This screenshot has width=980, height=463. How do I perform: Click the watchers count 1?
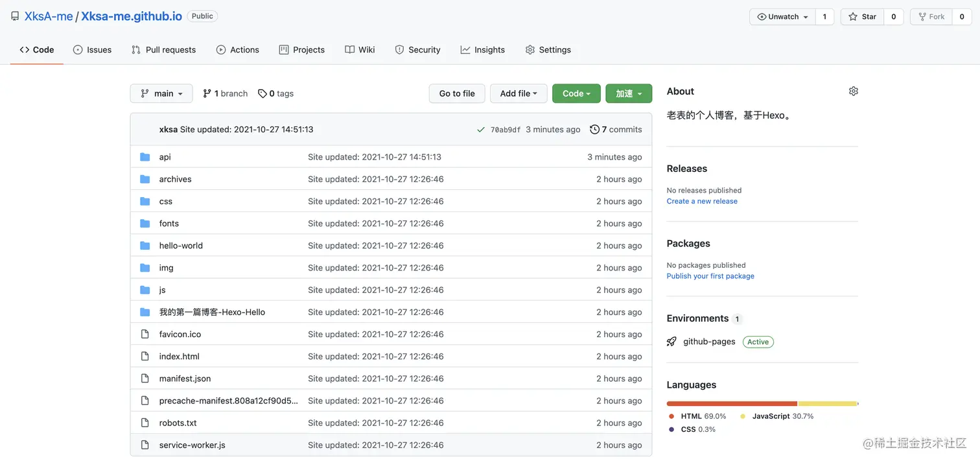(x=824, y=17)
